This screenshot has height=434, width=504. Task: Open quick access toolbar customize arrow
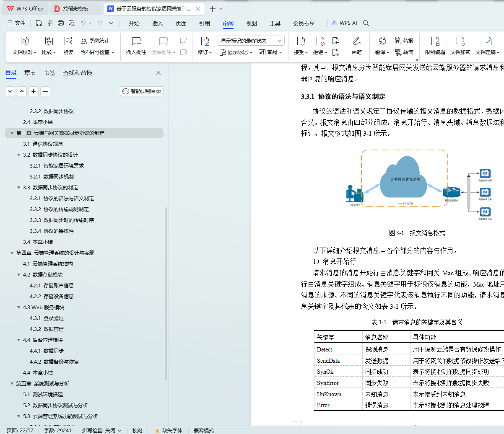click(x=111, y=23)
